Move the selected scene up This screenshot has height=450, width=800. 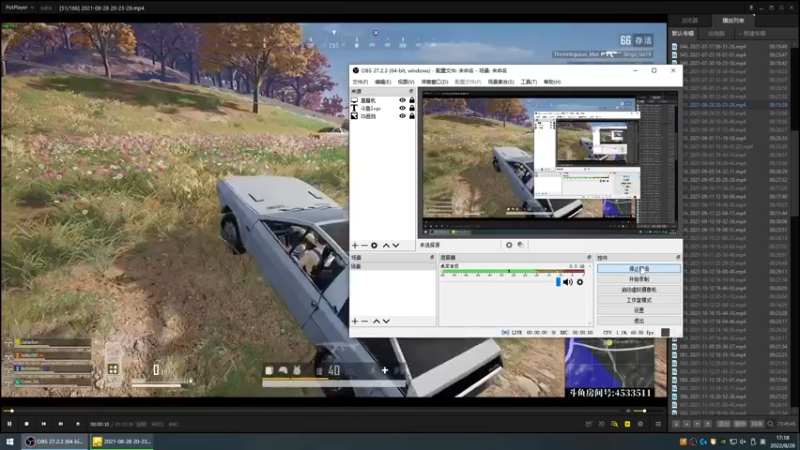[x=377, y=321]
